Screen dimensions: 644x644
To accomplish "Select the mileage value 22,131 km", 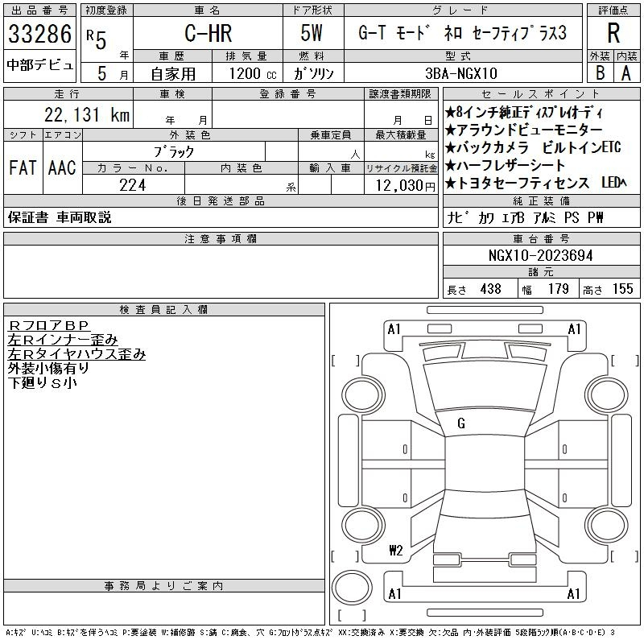I will click(x=87, y=114).
